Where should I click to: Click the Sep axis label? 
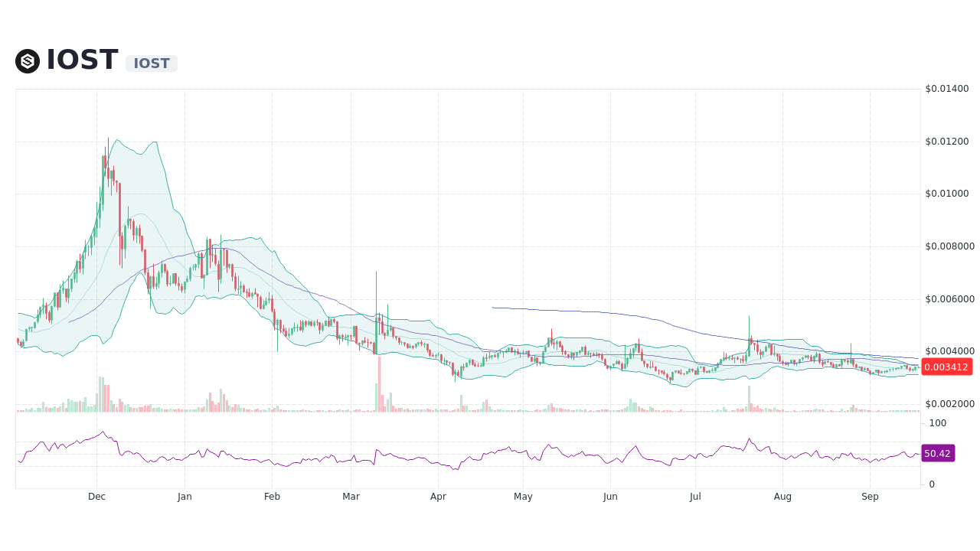(870, 496)
